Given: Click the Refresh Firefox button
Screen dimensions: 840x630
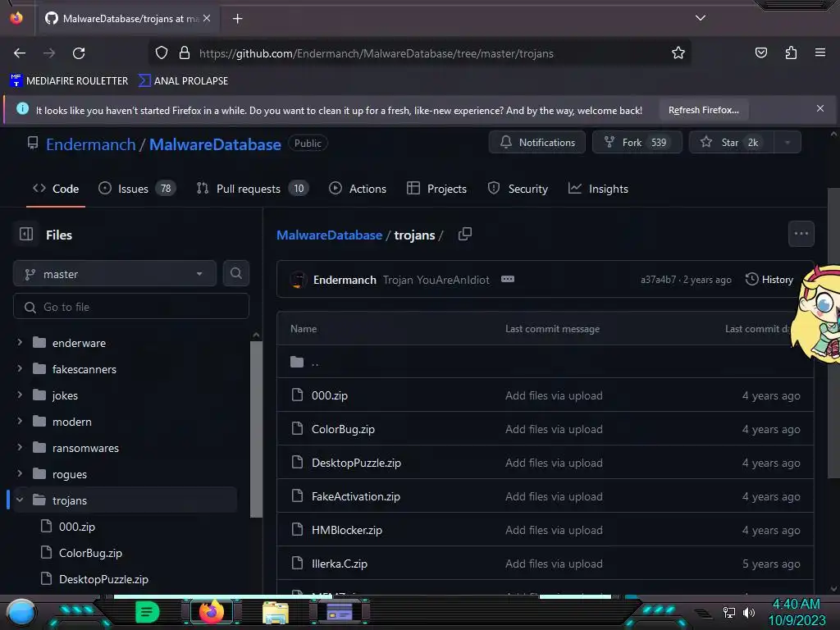Looking at the screenshot, I should 703,110.
